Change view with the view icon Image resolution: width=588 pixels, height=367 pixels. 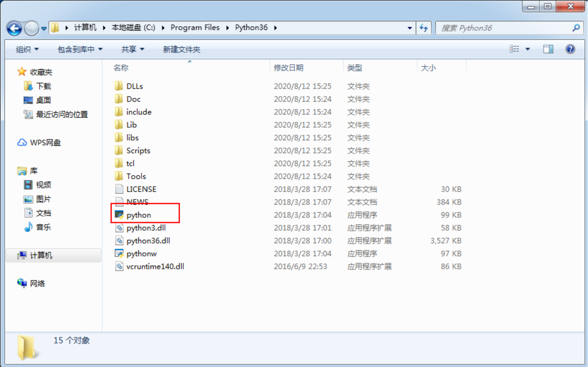[x=514, y=49]
